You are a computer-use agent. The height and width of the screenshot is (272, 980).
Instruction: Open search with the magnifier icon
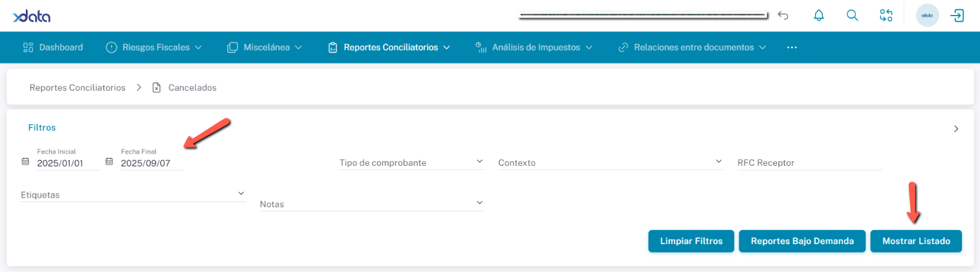pos(853,16)
